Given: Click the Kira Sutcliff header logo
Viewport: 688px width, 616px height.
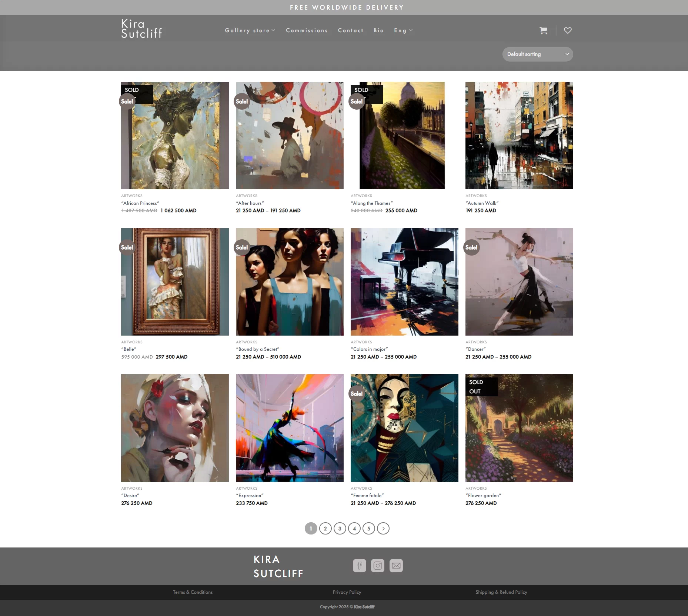Looking at the screenshot, I should [141, 29].
